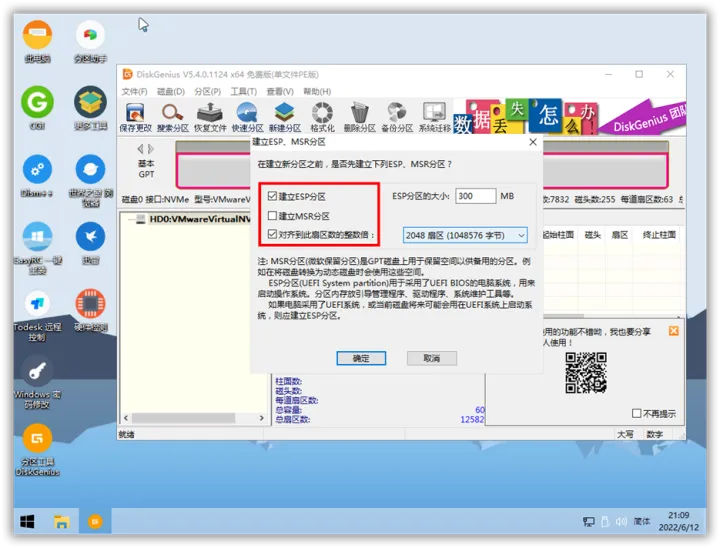
Task: Open the 2048 扇区 alignment dropdown
Action: coord(465,235)
